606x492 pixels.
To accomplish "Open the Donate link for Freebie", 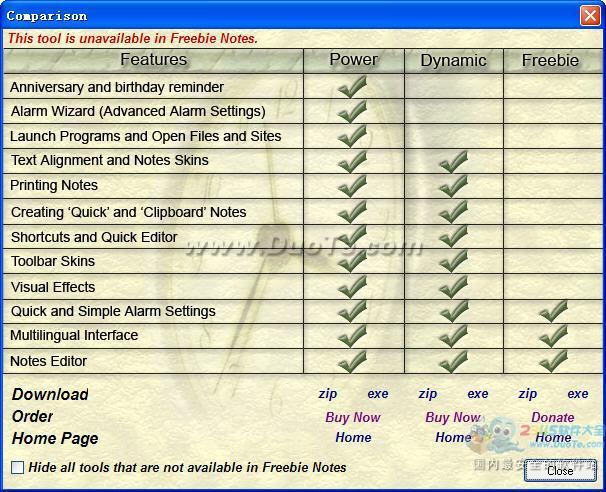I will coord(553,417).
